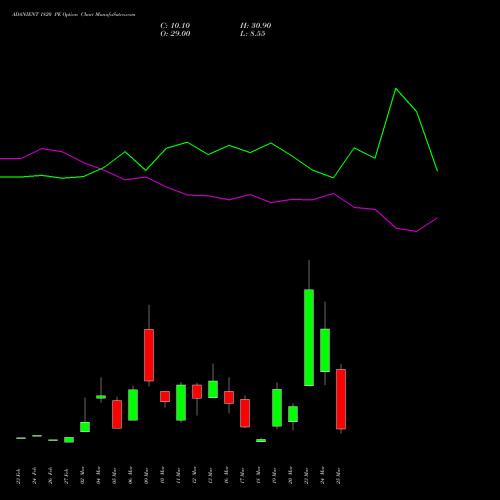Select the 27 Feb date label

(x=66, y=476)
